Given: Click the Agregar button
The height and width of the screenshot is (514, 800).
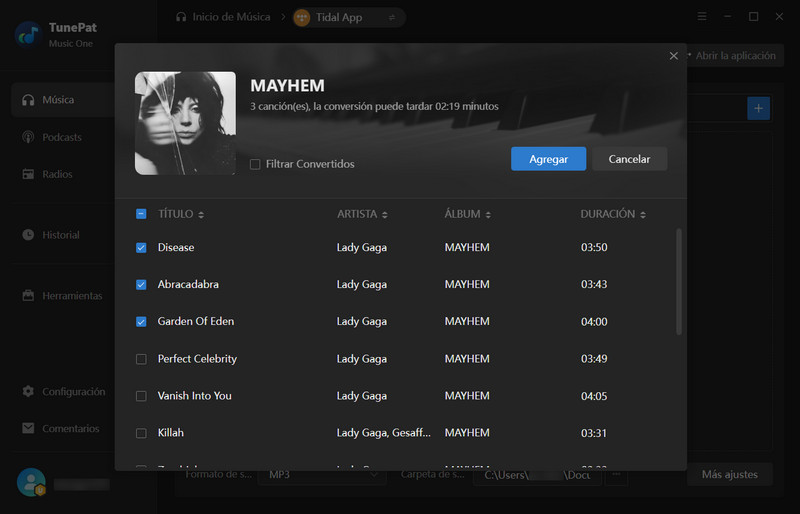Looking at the screenshot, I should click(x=548, y=159).
